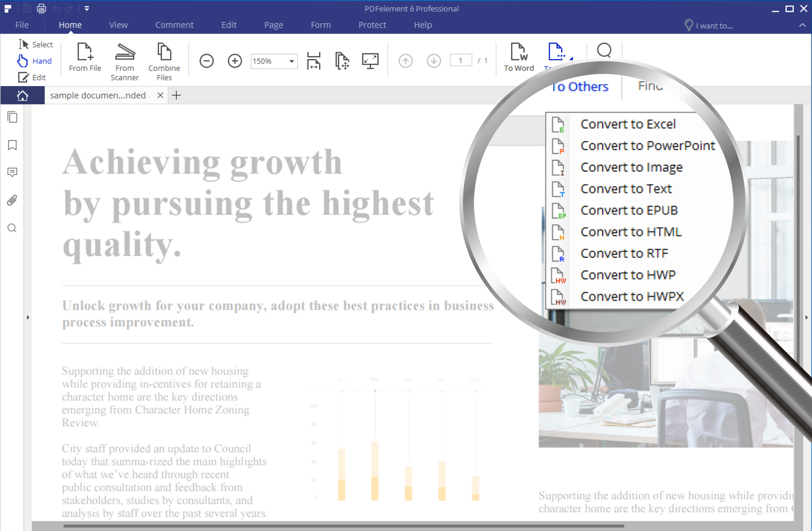Switch to the Home tab

point(70,25)
